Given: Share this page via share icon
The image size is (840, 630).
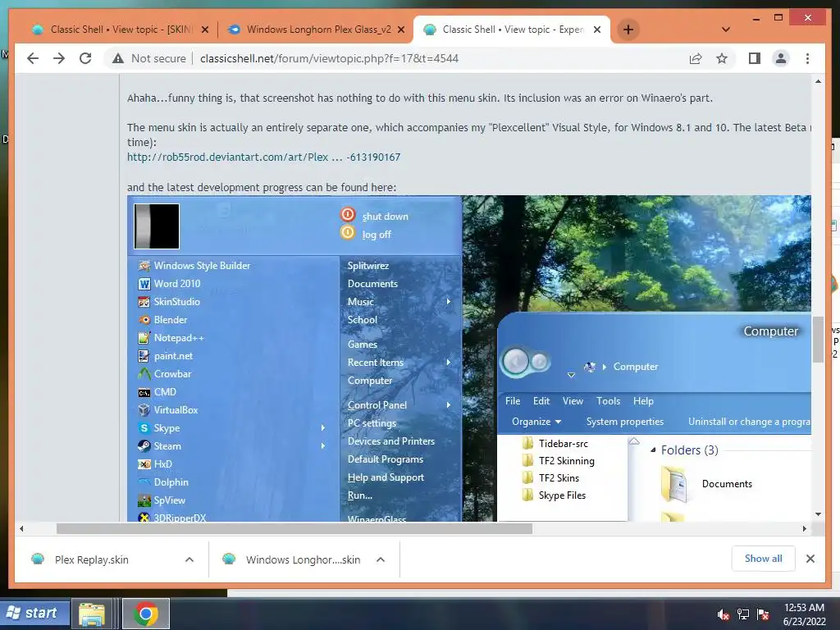Looking at the screenshot, I should tap(696, 58).
